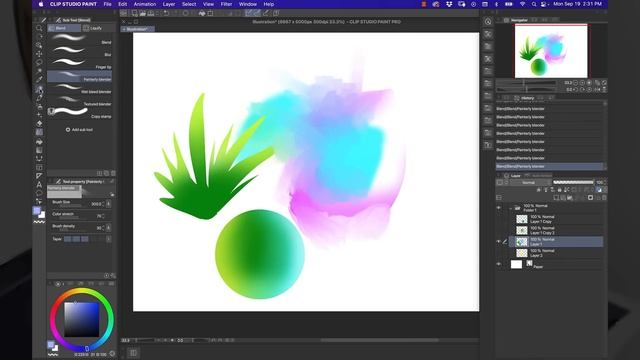
Task: Open the File menu
Action: 107,4
